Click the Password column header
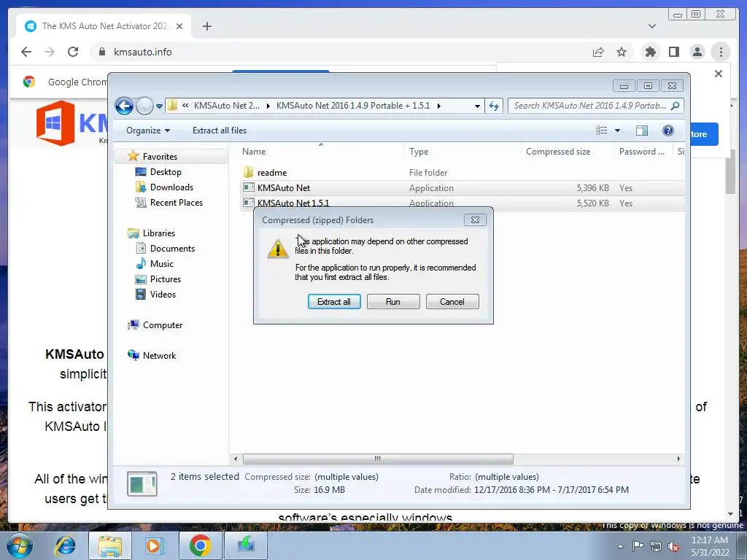The image size is (747, 560). click(642, 152)
